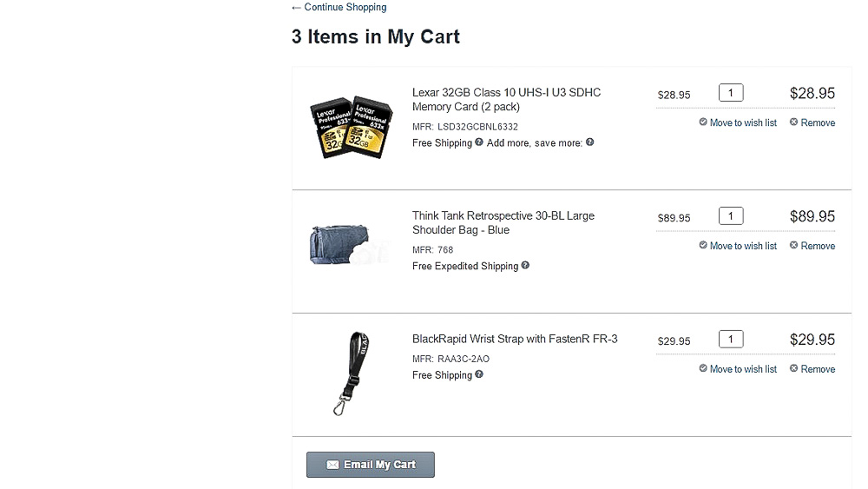
Task: Click the Lexar memory cards thumbnail image
Action: coord(351,128)
